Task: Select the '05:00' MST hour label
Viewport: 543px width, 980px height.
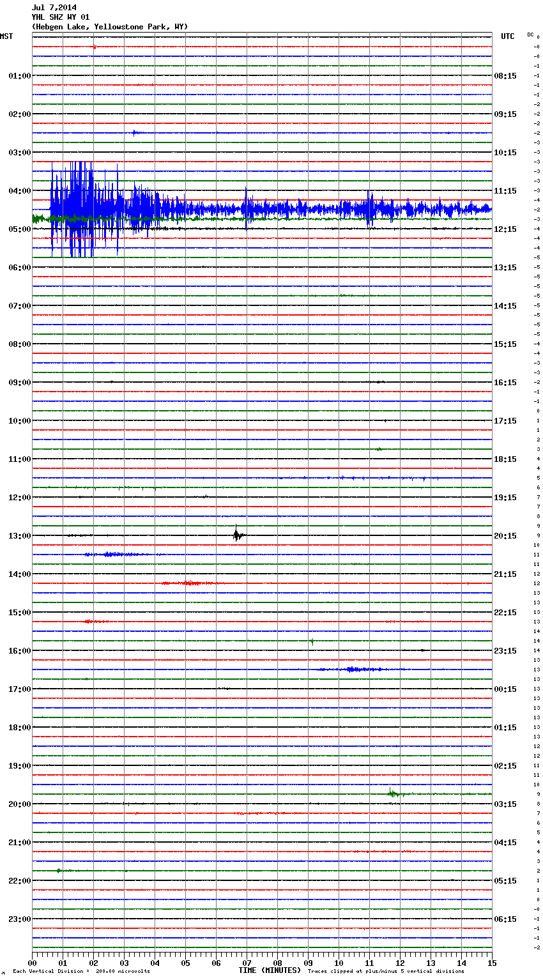Action: (20, 229)
